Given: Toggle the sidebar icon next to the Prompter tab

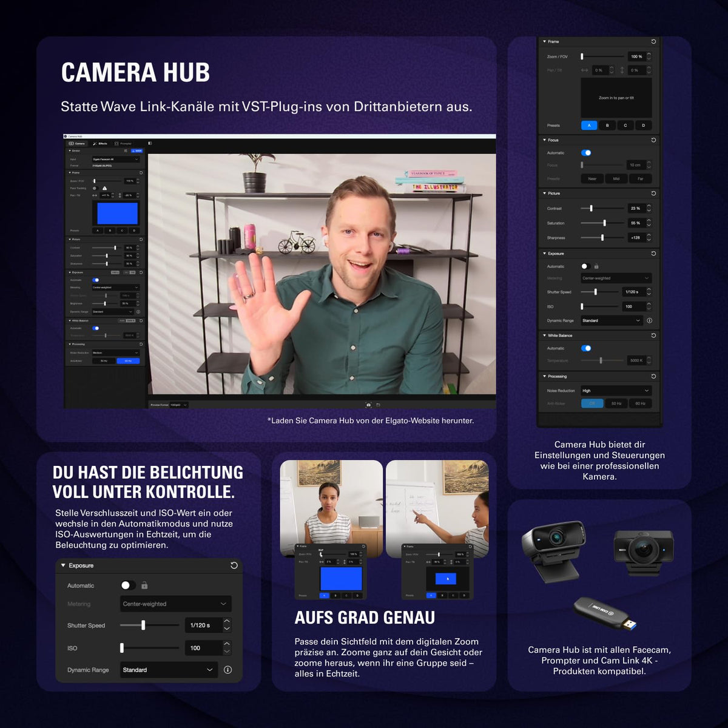Looking at the screenshot, I should (x=150, y=143).
